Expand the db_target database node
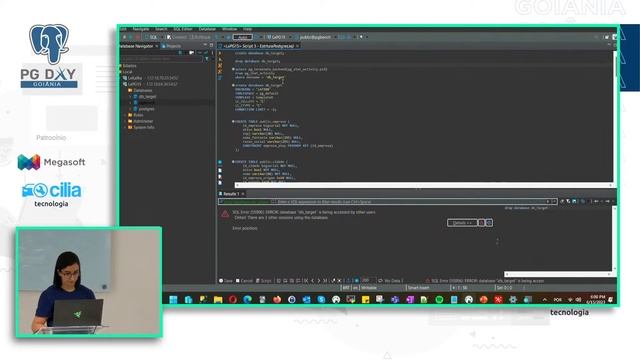 coord(130,97)
